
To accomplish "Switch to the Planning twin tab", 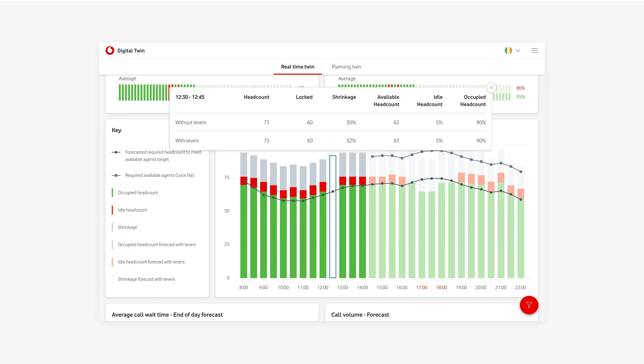I will point(346,67).
